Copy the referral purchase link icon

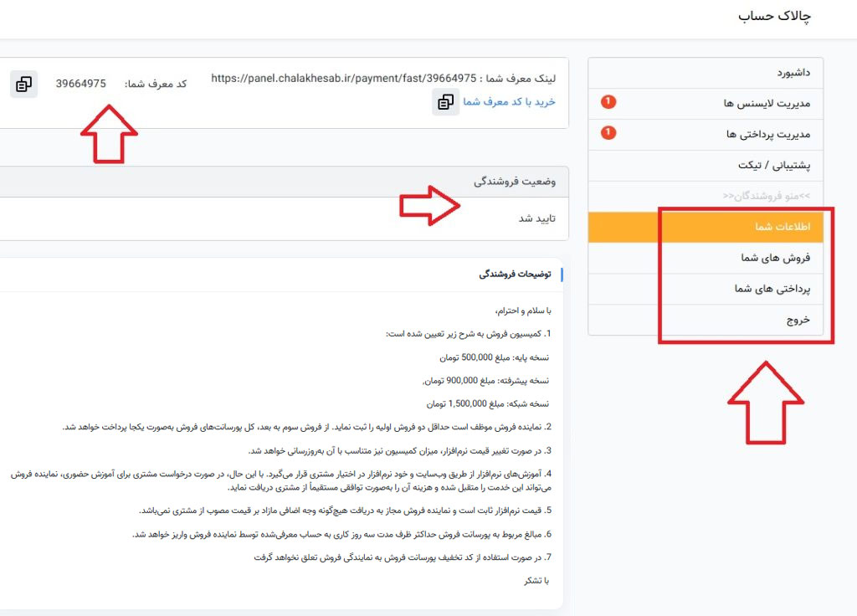(x=445, y=102)
